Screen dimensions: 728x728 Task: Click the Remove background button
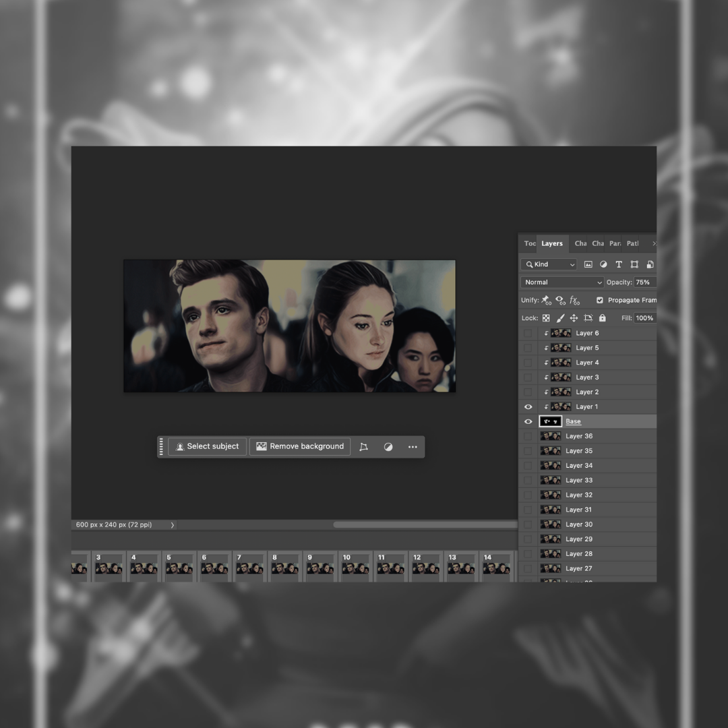[300, 447]
